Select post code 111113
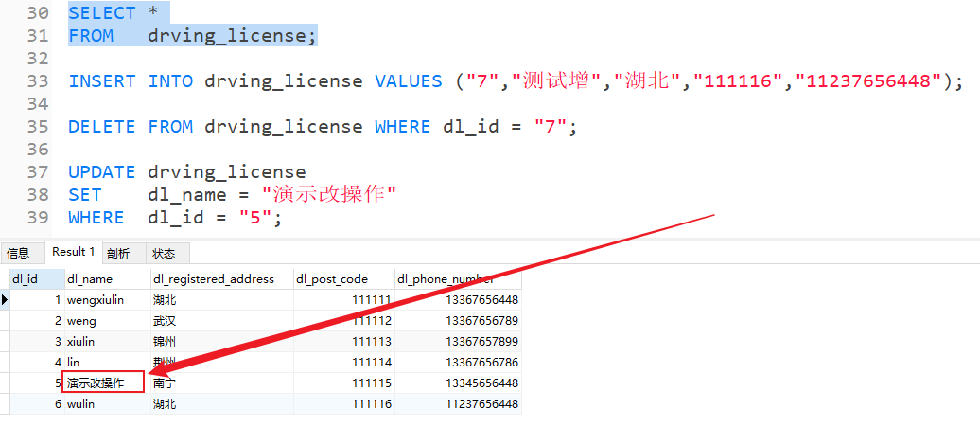Image resolution: width=980 pixels, height=428 pixels. pos(344,342)
